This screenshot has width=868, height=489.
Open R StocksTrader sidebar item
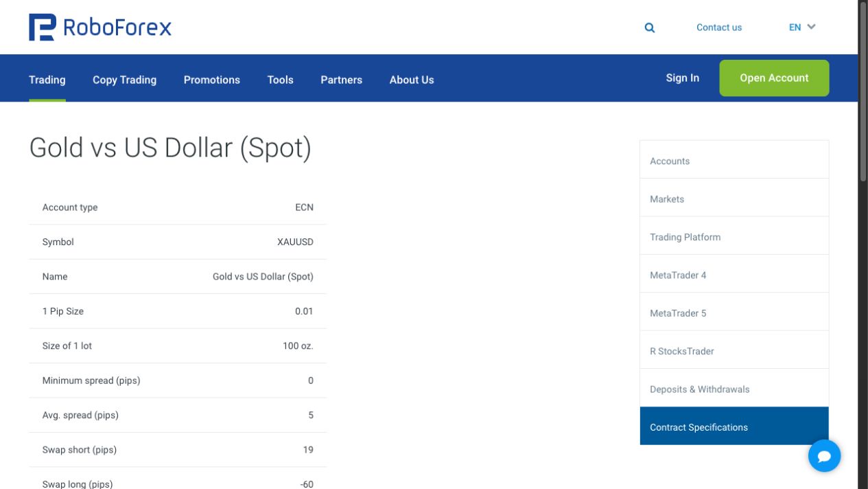click(734, 351)
